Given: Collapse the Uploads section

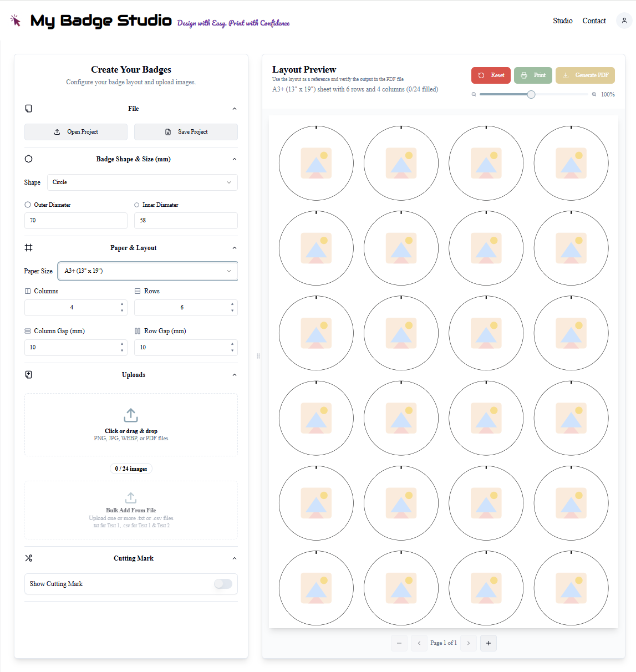Looking at the screenshot, I should click(x=235, y=375).
